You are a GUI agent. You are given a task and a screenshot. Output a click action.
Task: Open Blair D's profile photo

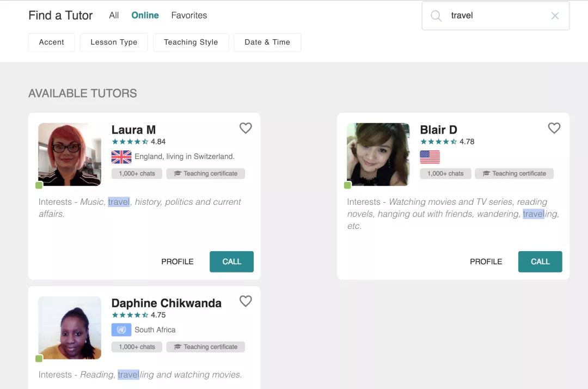click(x=378, y=155)
